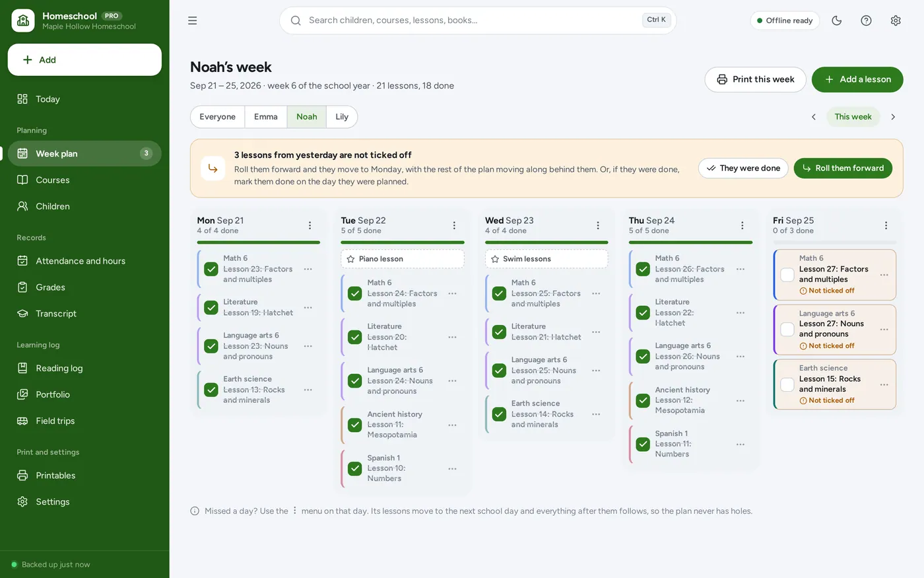Open the help question mark icon
The height and width of the screenshot is (578, 924).
[866, 20]
